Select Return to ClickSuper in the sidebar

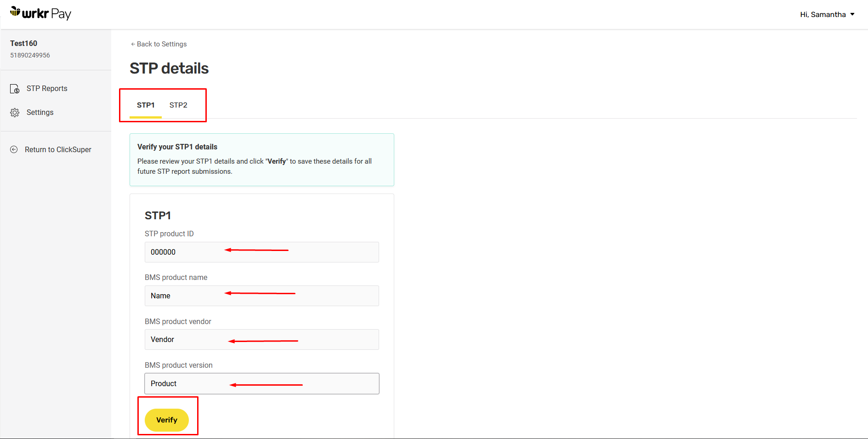[58, 149]
